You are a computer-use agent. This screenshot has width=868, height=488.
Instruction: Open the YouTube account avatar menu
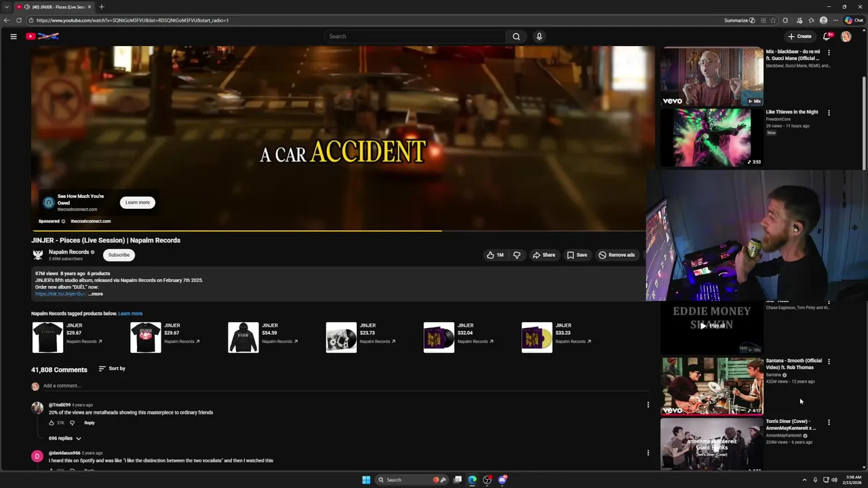846,37
